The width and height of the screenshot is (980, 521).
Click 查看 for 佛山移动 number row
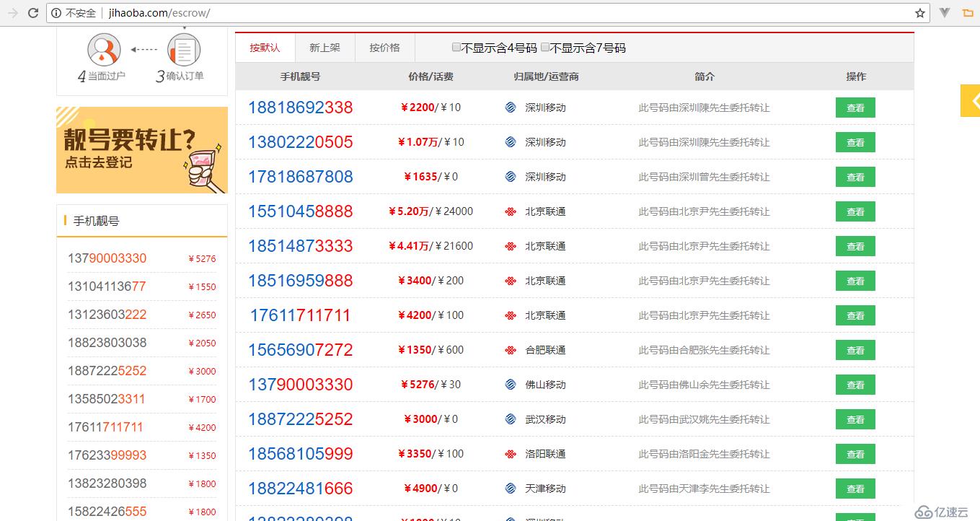click(x=855, y=385)
